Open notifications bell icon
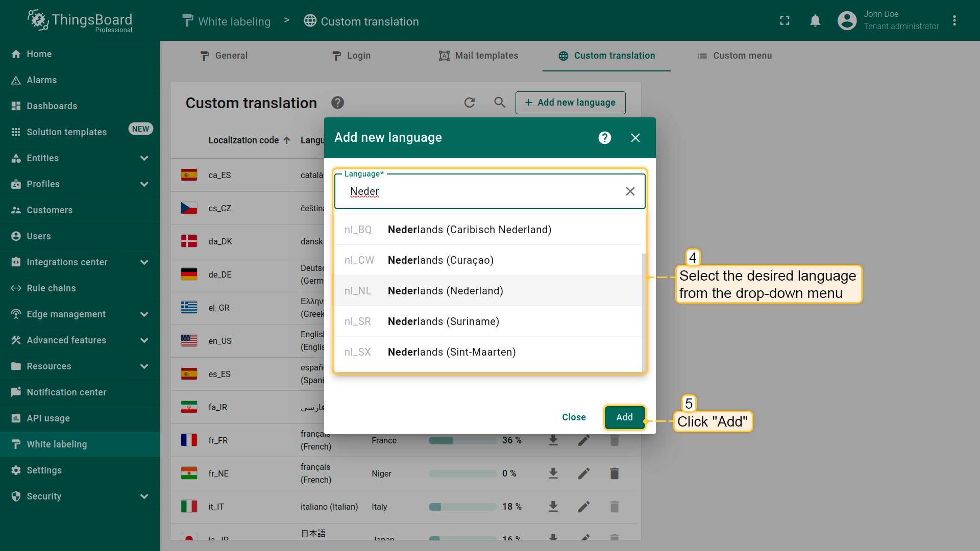The width and height of the screenshot is (980, 551). pyautogui.click(x=815, y=21)
